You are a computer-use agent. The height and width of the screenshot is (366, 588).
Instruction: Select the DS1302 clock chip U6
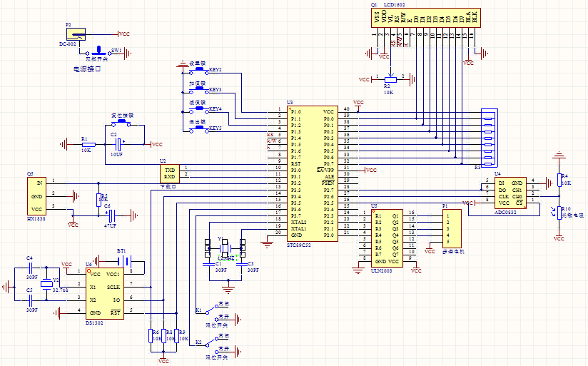click(x=105, y=294)
